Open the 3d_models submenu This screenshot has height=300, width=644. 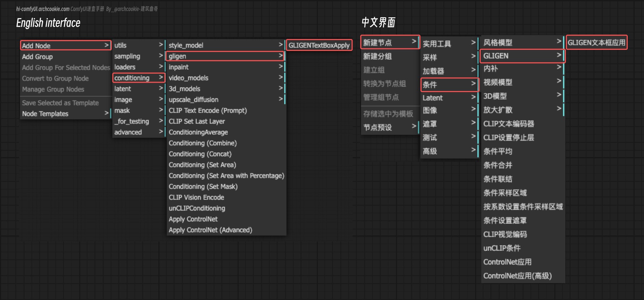(x=226, y=88)
